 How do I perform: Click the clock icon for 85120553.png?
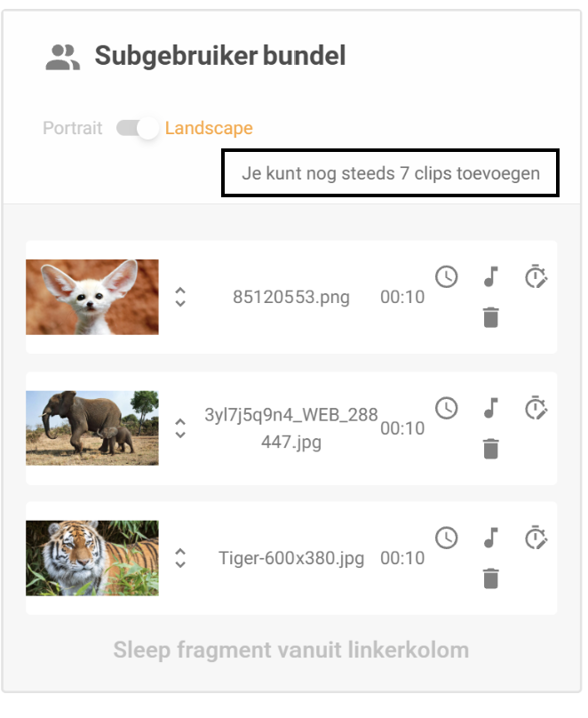(446, 276)
